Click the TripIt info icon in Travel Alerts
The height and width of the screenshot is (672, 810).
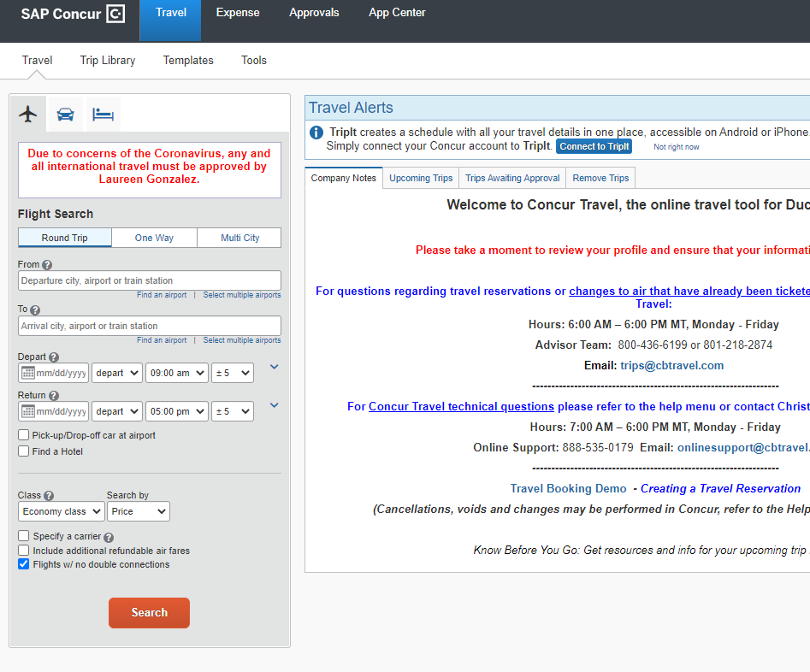[x=316, y=133]
